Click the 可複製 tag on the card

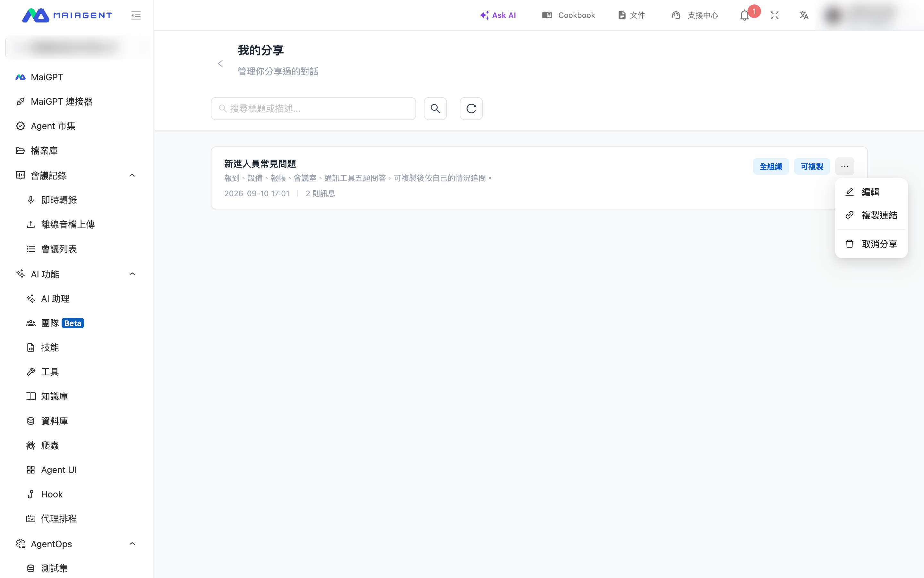[812, 166]
